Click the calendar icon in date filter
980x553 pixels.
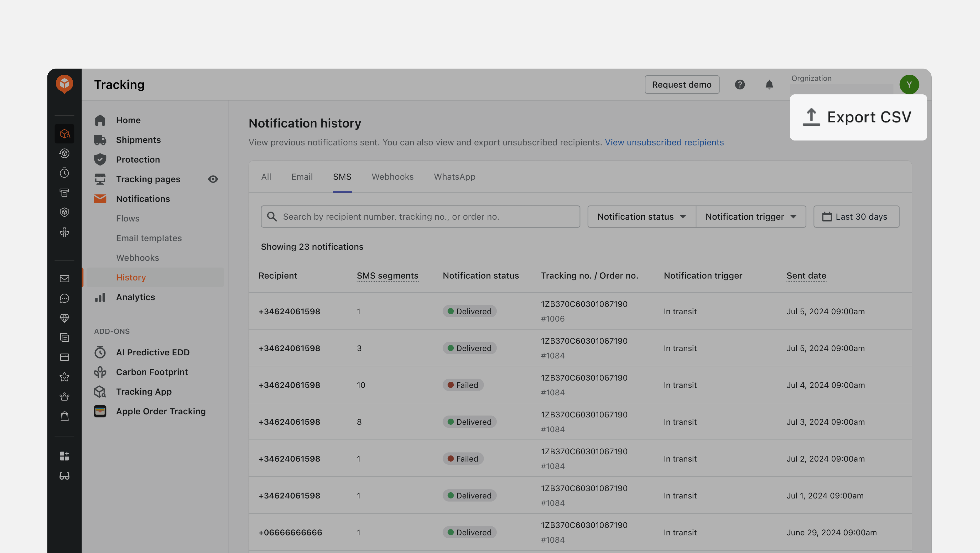point(827,216)
